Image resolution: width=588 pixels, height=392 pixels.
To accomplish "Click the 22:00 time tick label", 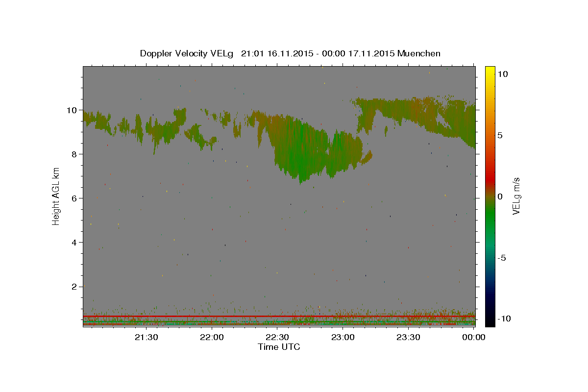I will [212, 337].
